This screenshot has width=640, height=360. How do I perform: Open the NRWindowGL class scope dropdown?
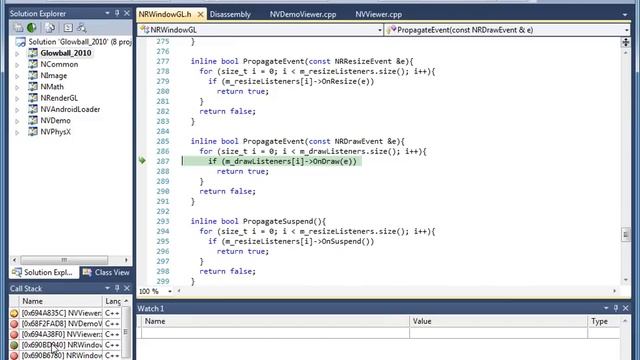click(x=379, y=30)
